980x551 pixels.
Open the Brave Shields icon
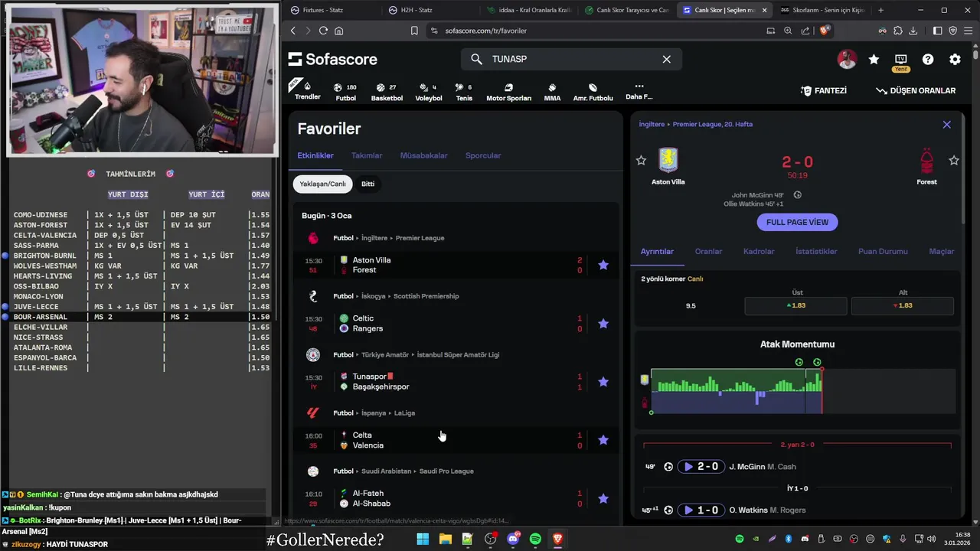click(825, 31)
